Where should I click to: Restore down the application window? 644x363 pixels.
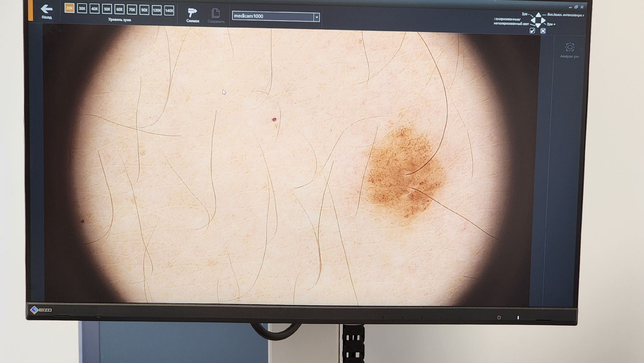click(576, 7)
